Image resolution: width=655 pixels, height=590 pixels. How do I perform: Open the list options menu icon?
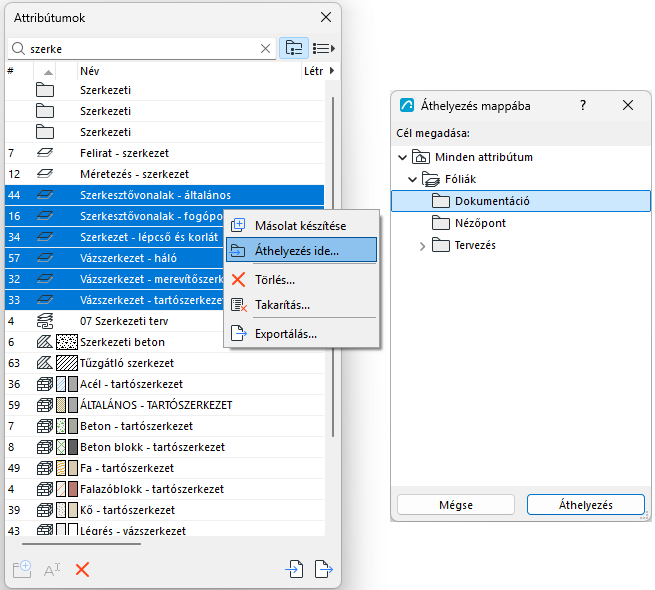coord(324,48)
